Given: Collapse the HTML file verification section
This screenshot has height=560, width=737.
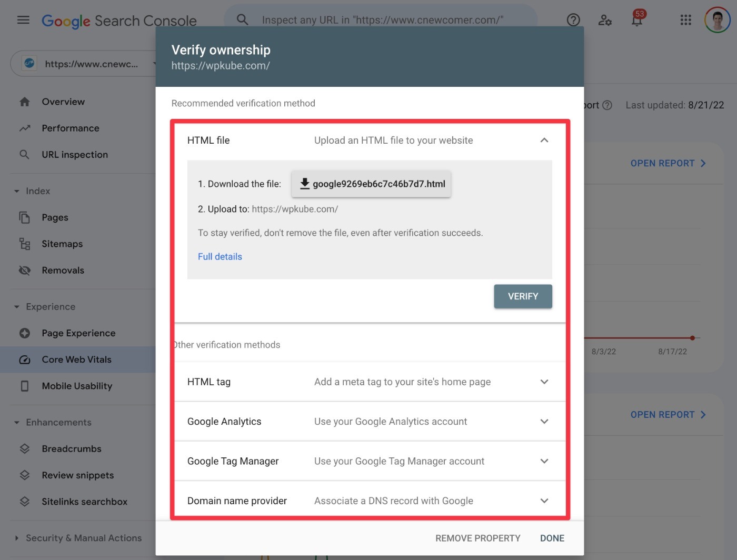Looking at the screenshot, I should (x=544, y=140).
